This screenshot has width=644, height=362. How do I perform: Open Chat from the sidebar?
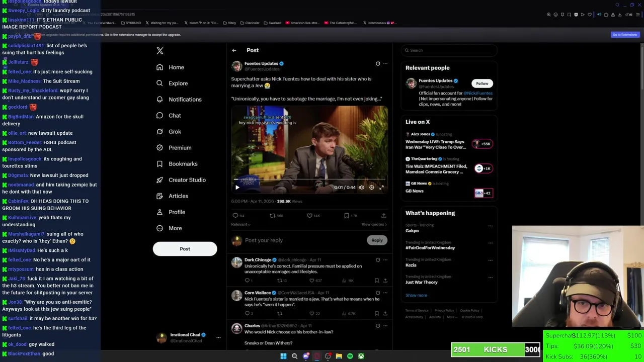[169, 116]
